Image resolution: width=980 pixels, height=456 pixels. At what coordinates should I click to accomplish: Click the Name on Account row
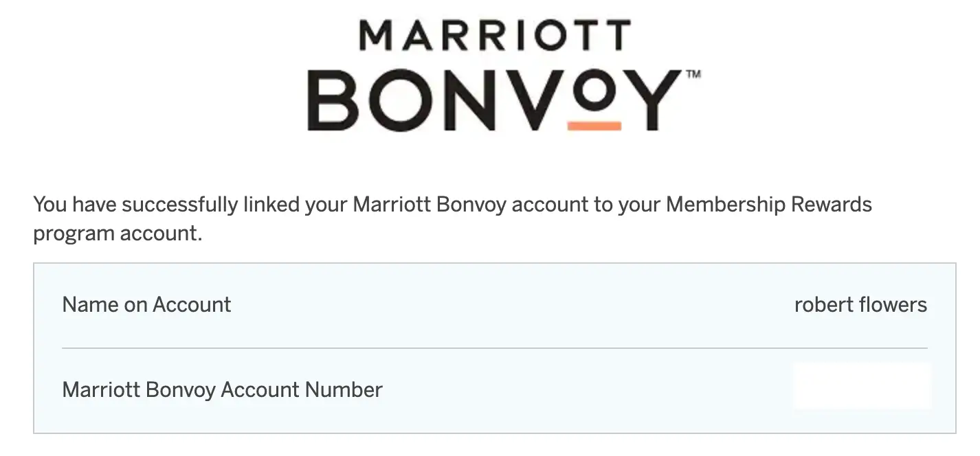494,305
